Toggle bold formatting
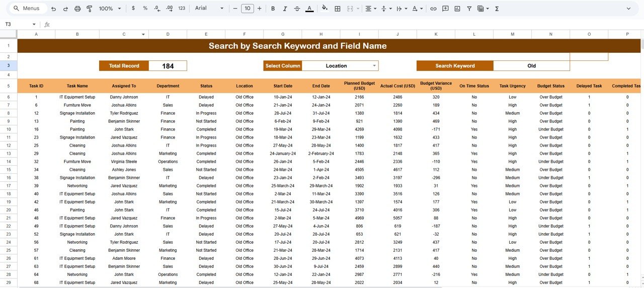The width and height of the screenshot is (644, 288). (273, 9)
